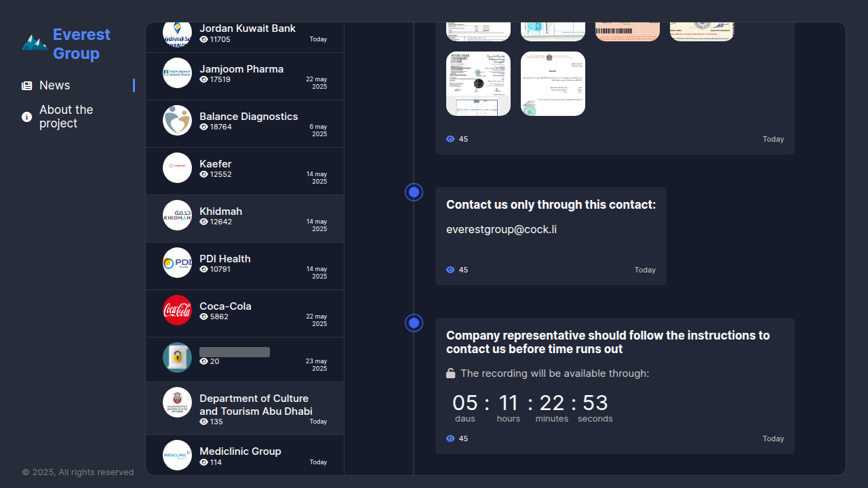The image size is (868, 488).
Task: Click the Balance Diagnostics logo
Action: pyautogui.click(x=177, y=121)
